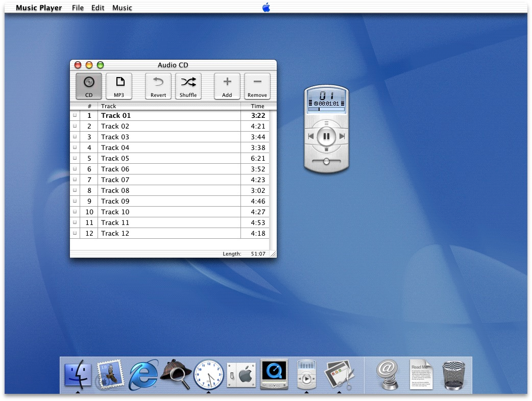532x401 pixels.
Task: Toggle the checkbox for Track 12
Action: [x=75, y=233]
